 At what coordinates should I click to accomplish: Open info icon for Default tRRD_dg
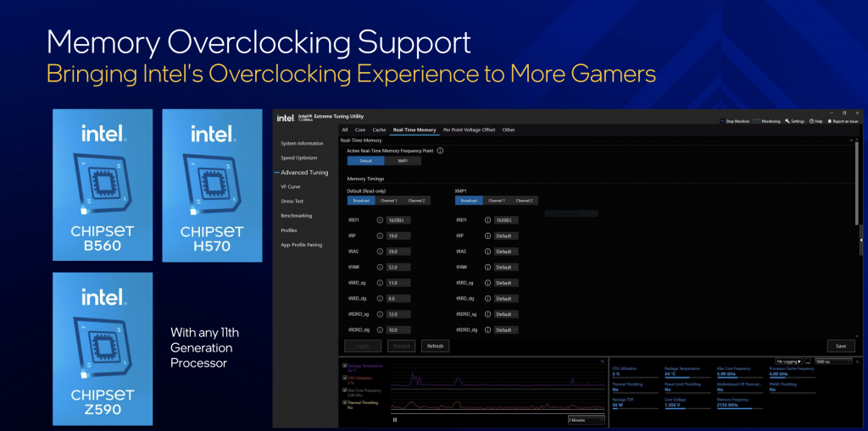(380, 298)
